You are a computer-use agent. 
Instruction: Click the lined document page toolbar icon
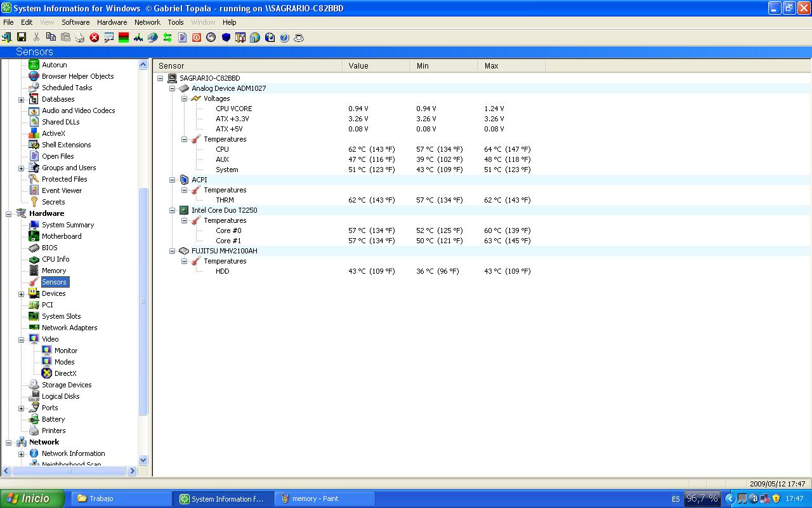click(x=182, y=37)
